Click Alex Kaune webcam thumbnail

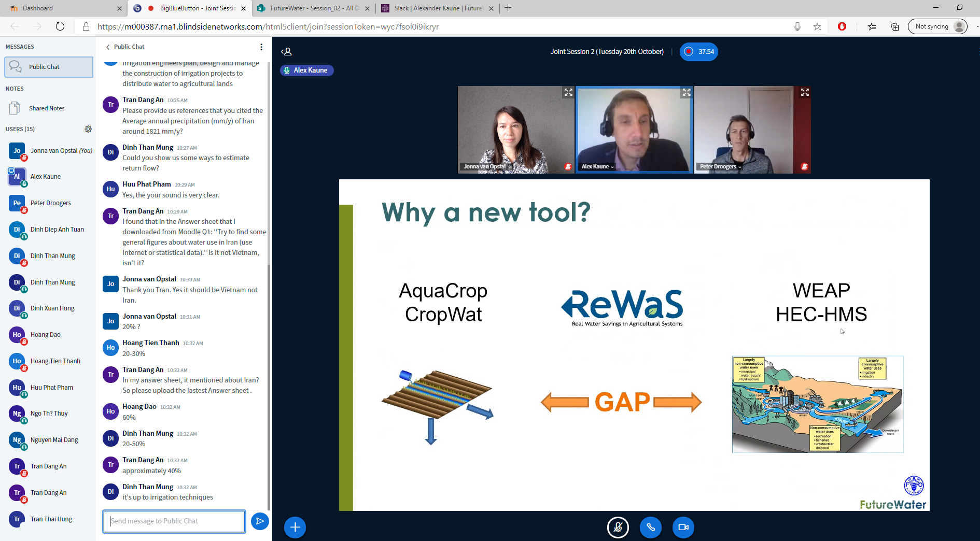tap(634, 130)
